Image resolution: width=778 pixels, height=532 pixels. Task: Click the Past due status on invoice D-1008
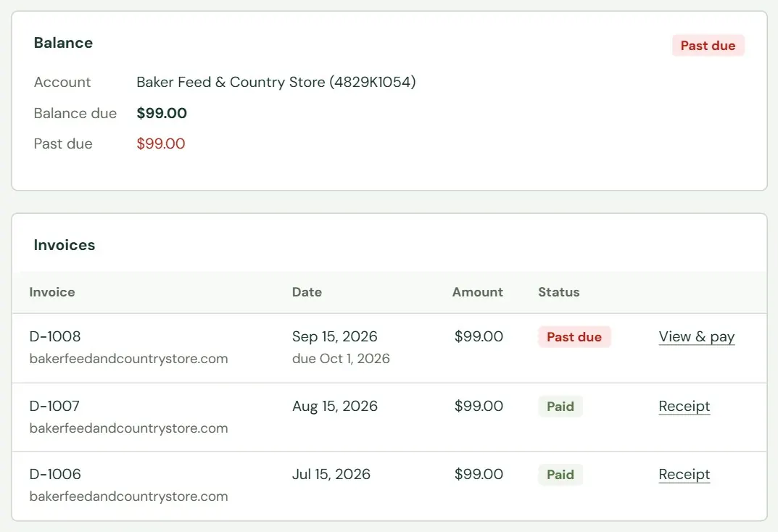click(574, 337)
